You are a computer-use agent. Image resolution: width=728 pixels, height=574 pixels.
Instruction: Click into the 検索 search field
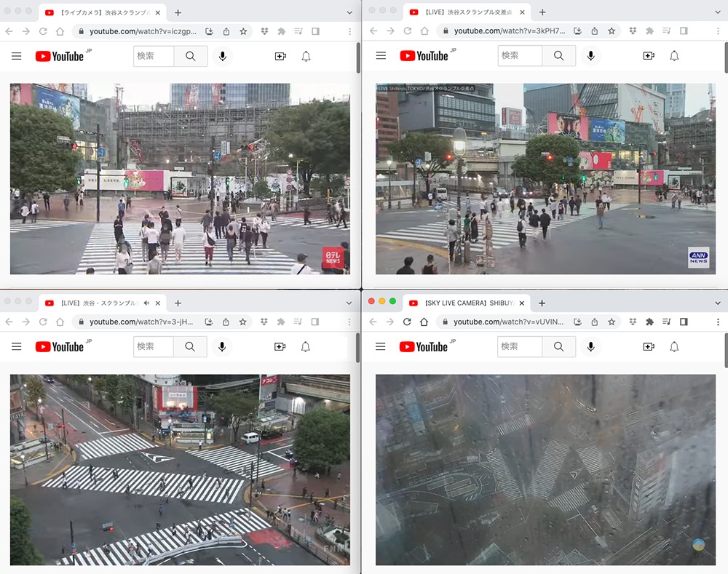click(153, 56)
